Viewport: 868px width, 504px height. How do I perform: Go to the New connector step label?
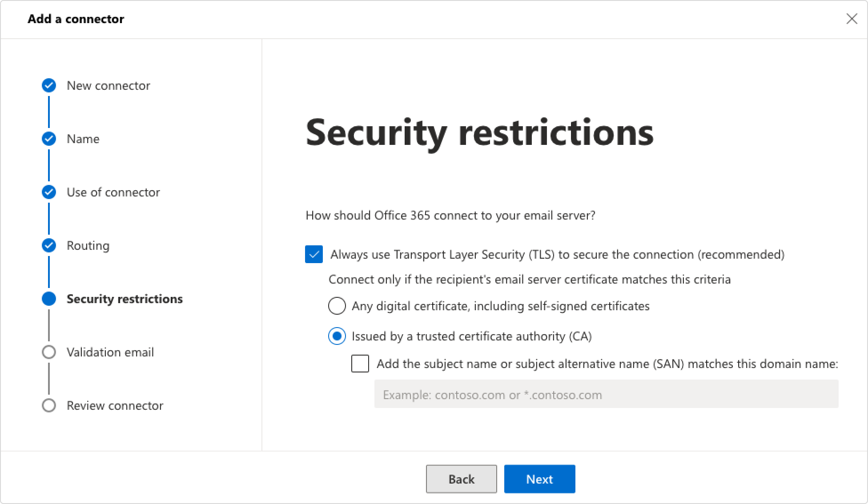[108, 85]
